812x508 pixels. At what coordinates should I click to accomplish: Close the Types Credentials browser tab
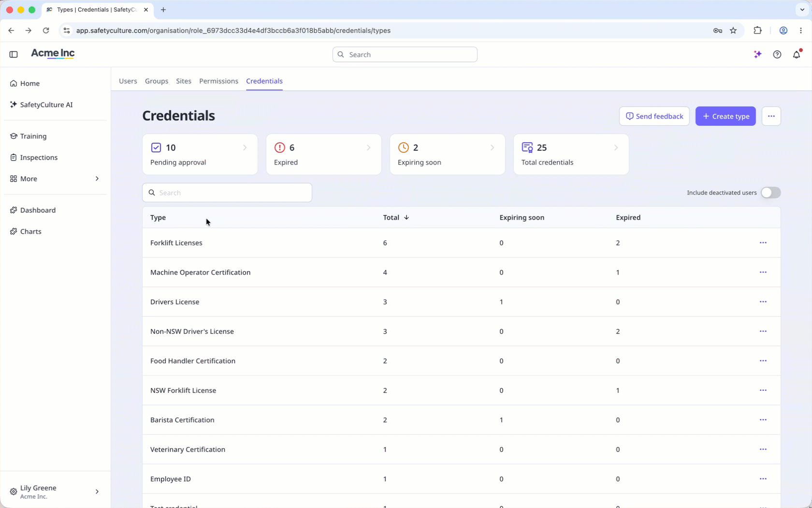point(146,10)
